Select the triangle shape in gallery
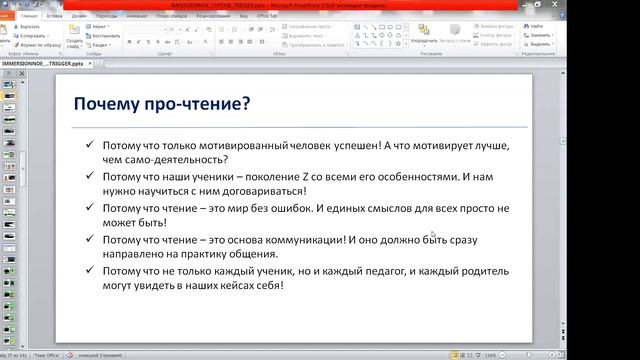Screen dimensions: 640x360 click(357, 36)
